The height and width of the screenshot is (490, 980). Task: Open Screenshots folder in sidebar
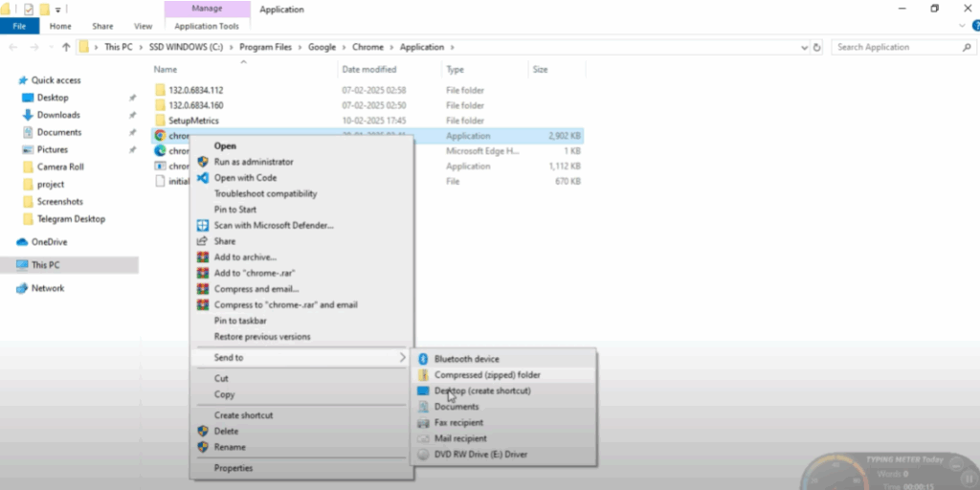[60, 201]
